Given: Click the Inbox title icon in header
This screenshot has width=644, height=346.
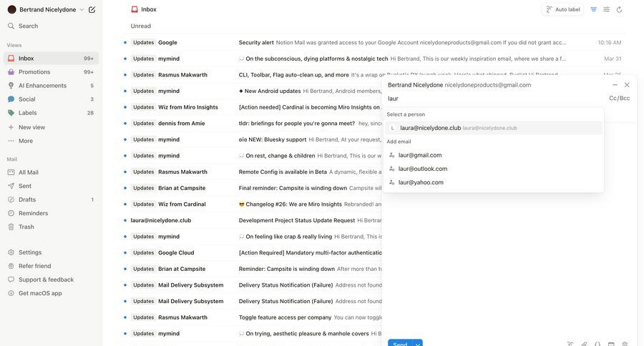Looking at the screenshot, I should 135,9.
